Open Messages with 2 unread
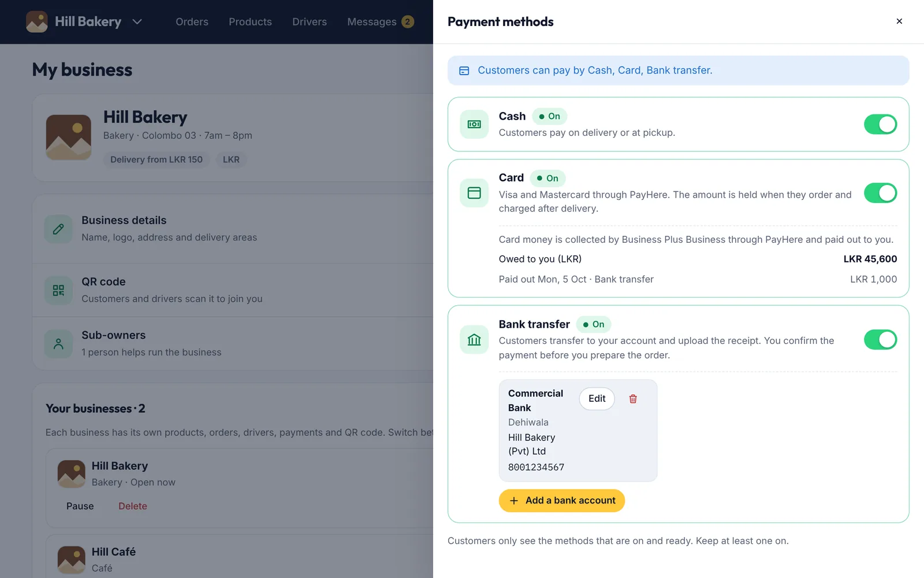924x578 pixels. pyautogui.click(x=381, y=22)
